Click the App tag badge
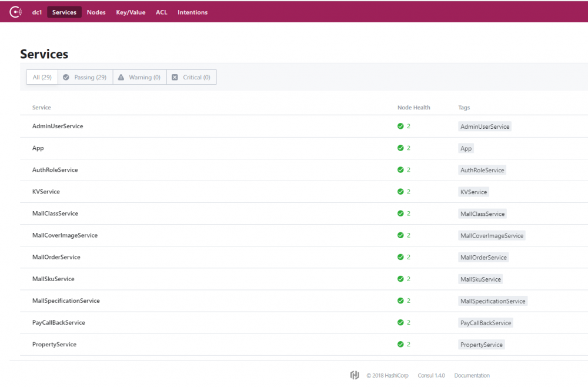588x387 pixels. pyautogui.click(x=466, y=148)
